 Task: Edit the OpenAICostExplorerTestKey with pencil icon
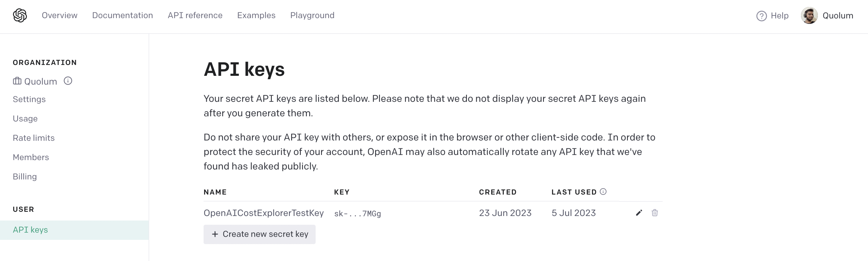pos(639,213)
